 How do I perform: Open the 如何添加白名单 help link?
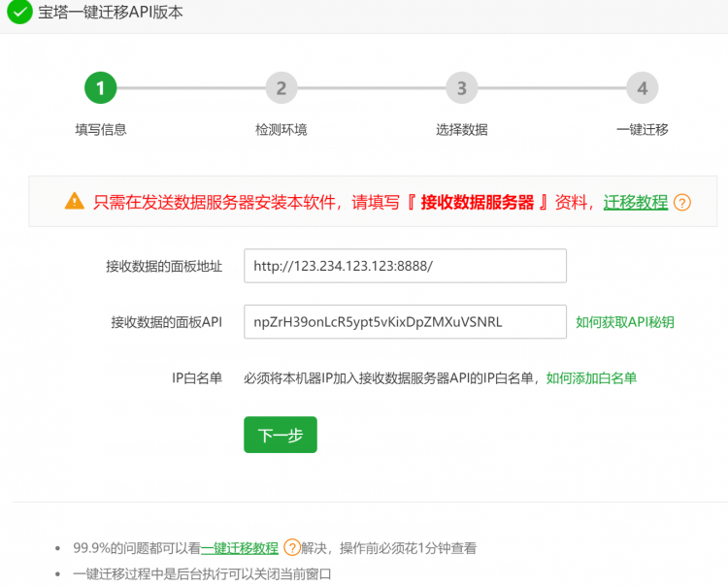[x=591, y=378]
